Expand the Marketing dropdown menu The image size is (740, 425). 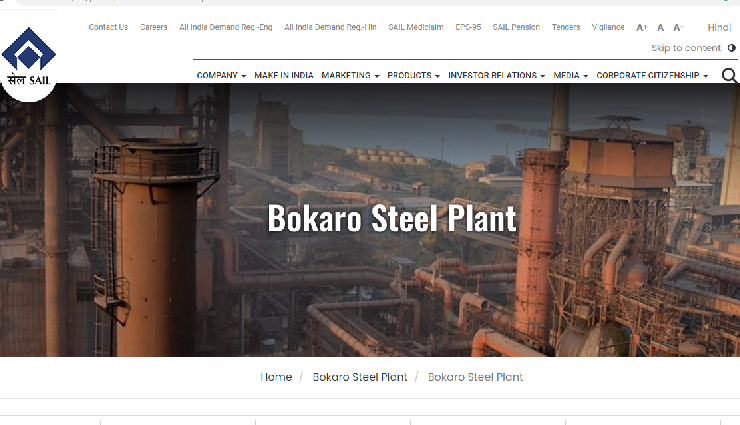(x=350, y=76)
